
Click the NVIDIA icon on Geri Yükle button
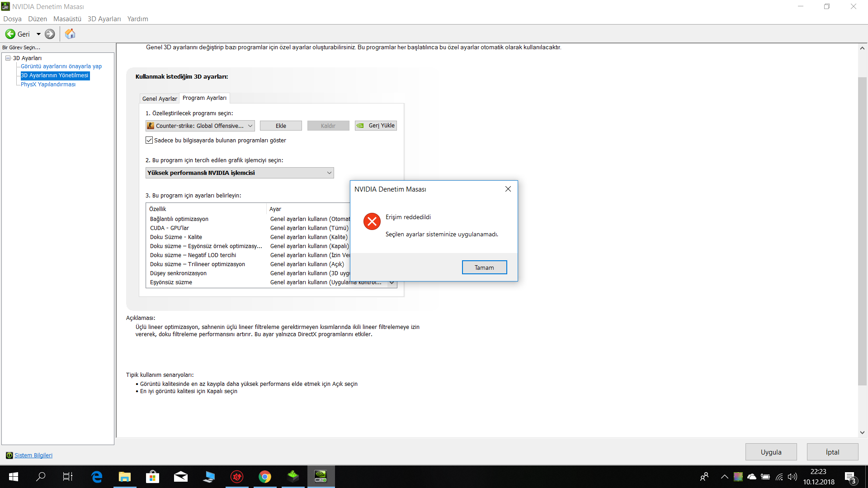[360, 126]
